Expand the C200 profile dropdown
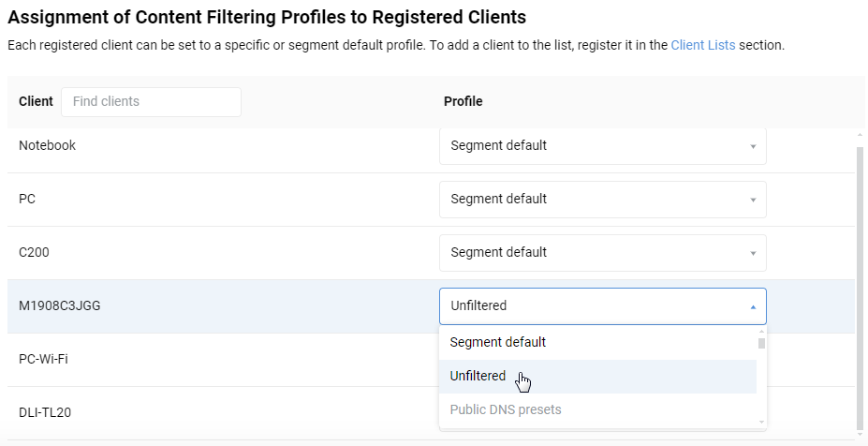 click(x=602, y=253)
